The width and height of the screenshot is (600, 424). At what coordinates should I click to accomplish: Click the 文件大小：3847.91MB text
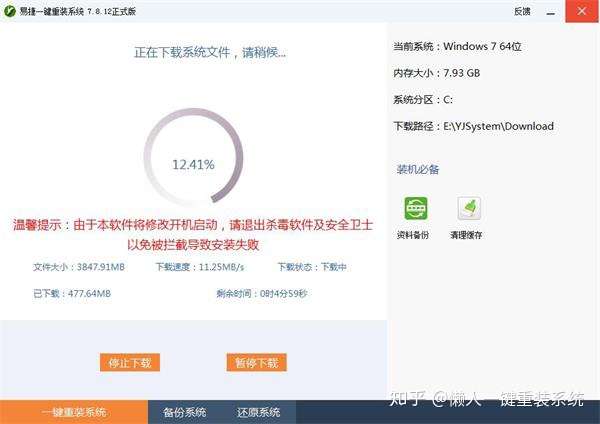tap(79, 267)
